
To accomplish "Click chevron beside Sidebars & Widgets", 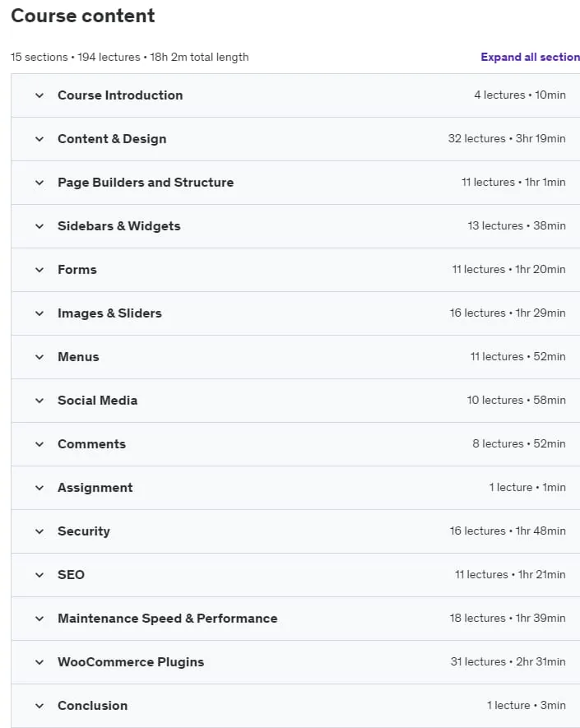I will point(39,226).
